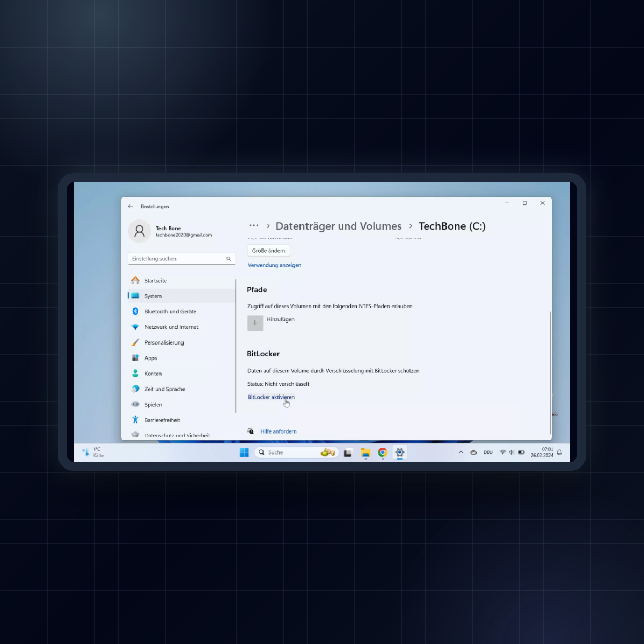This screenshot has width=644, height=644.
Task: Open the Windows Start button
Action: [x=244, y=452]
